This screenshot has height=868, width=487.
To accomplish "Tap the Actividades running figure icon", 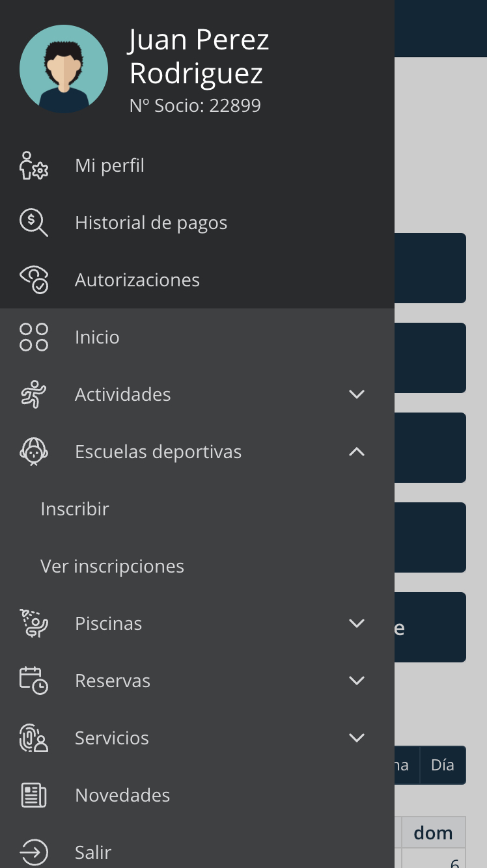I will tap(34, 394).
